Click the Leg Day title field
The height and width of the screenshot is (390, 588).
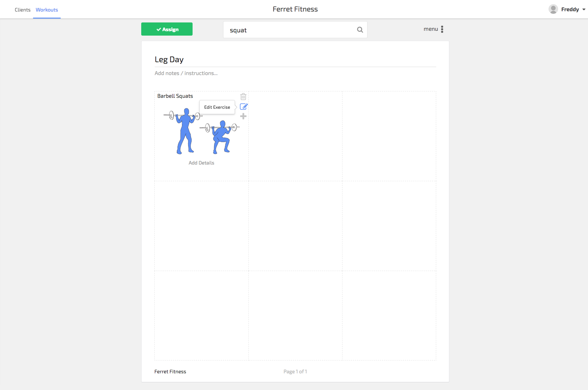tap(295, 60)
